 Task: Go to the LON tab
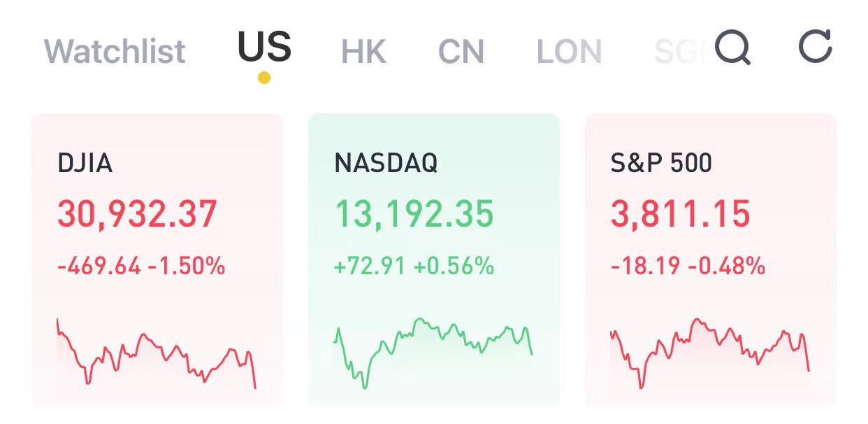(x=569, y=52)
